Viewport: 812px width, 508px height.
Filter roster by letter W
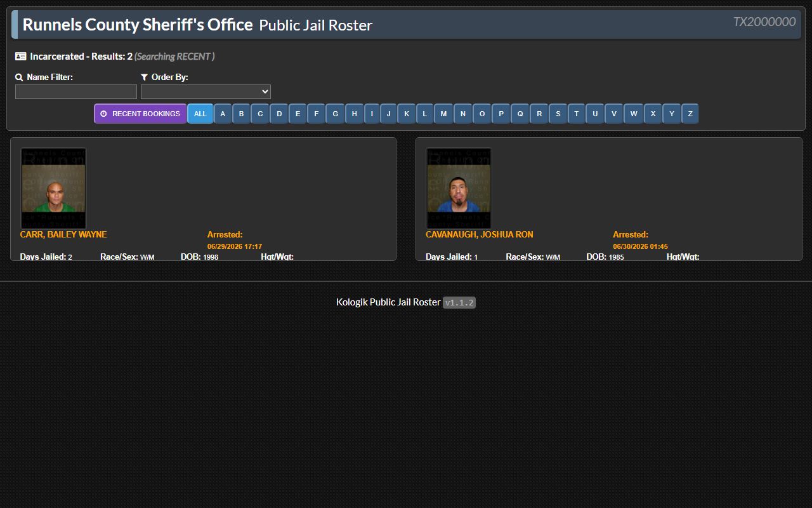click(x=634, y=114)
